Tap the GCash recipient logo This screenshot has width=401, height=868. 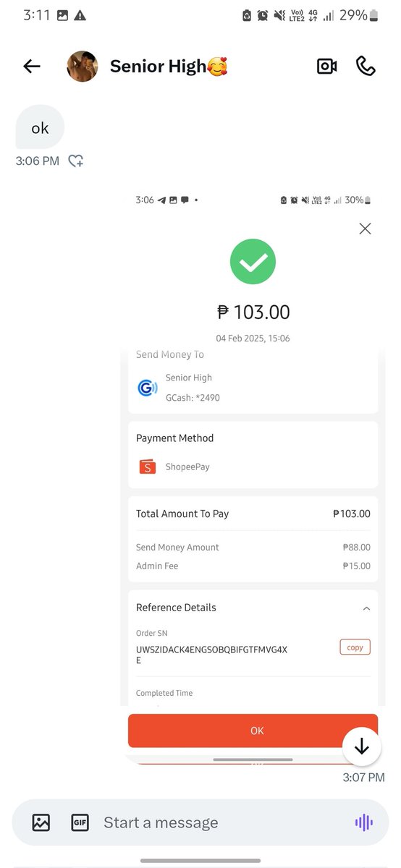point(148,388)
